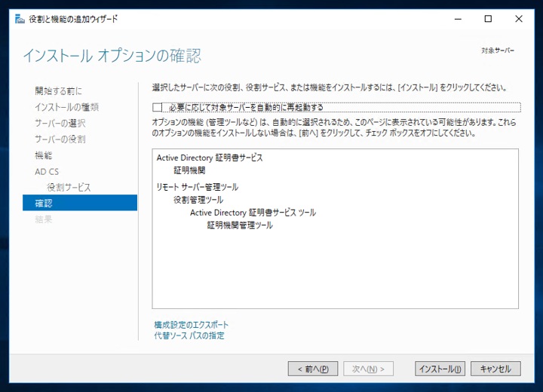Select the インストールの種類 step
This screenshot has width=543, height=392.
click(x=66, y=107)
